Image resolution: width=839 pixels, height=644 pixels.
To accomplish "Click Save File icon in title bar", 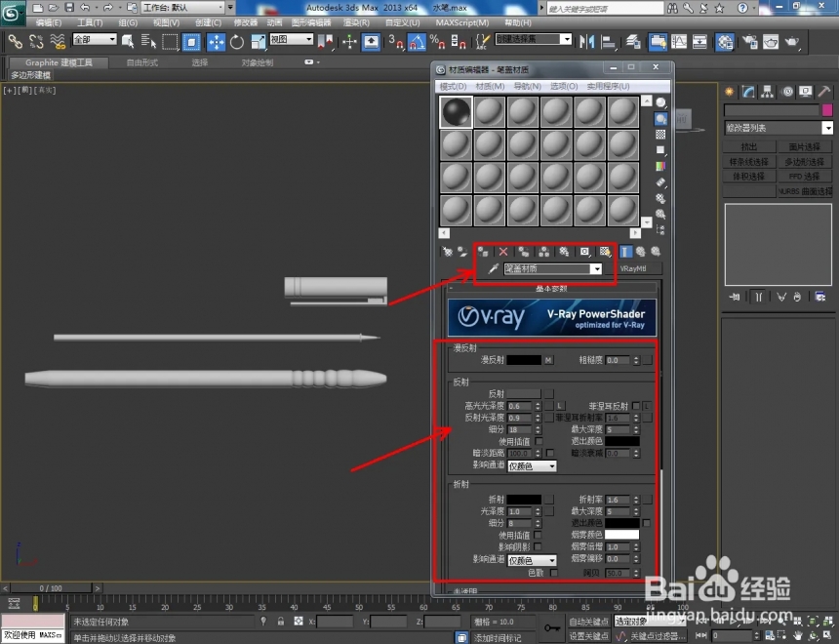I will coord(69,8).
